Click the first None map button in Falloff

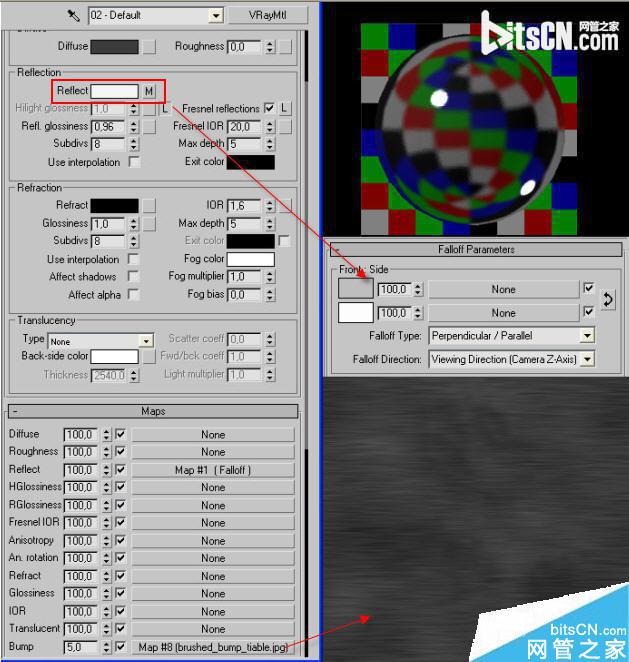pos(503,290)
